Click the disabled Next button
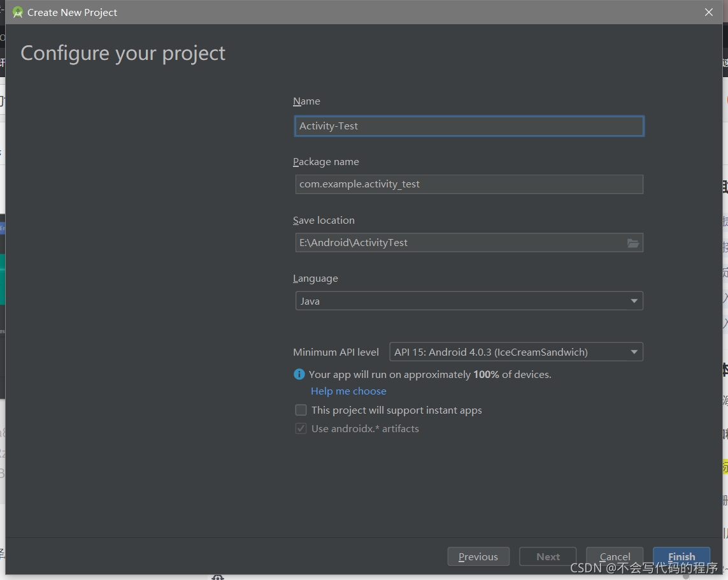Screen dimensions: 728x580 click(x=548, y=556)
